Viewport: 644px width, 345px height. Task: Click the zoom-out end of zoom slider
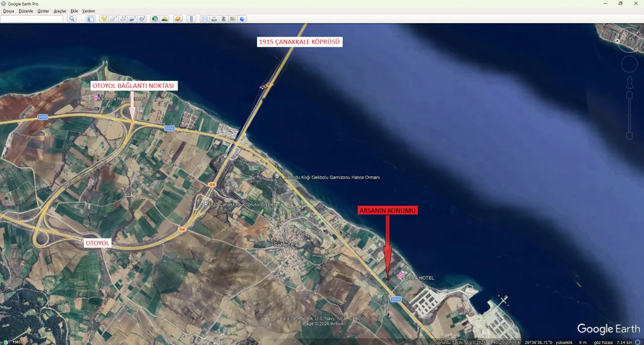point(629,136)
